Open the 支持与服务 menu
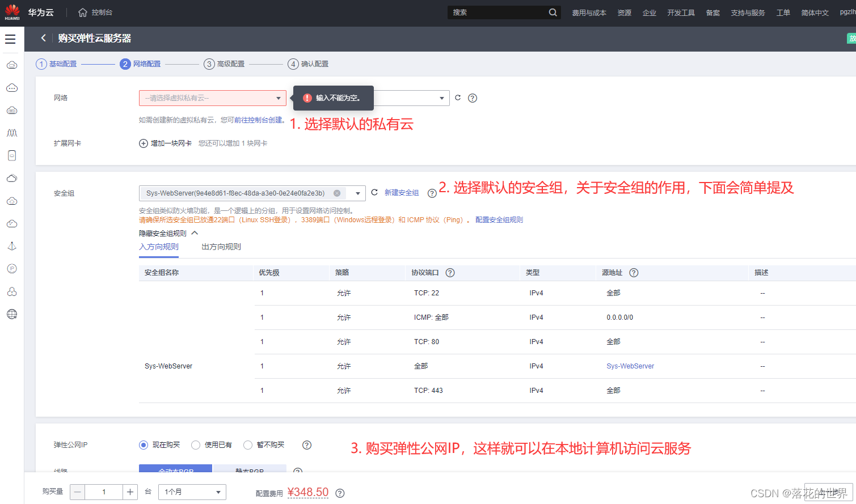The height and width of the screenshot is (504, 856). click(748, 12)
